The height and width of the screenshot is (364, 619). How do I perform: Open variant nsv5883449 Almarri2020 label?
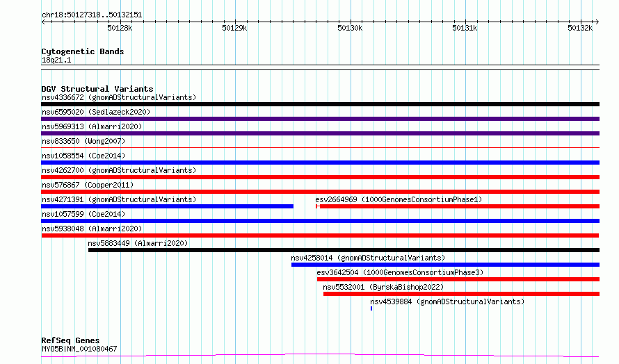(x=138, y=243)
